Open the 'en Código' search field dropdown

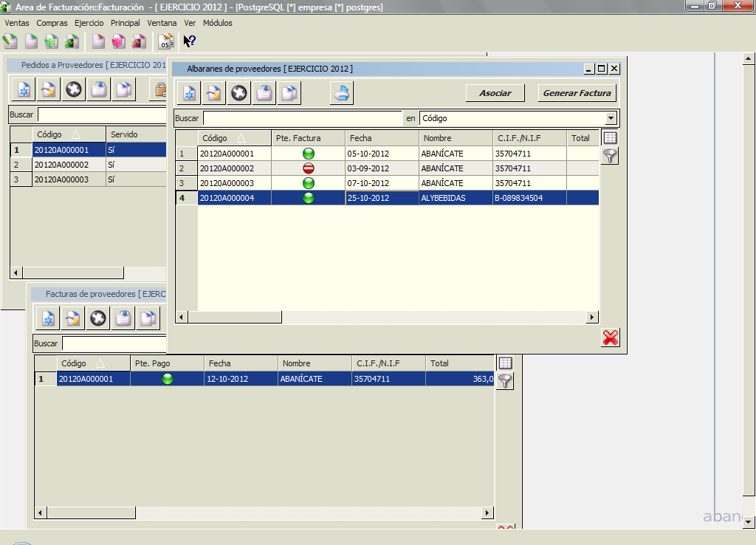coord(611,118)
